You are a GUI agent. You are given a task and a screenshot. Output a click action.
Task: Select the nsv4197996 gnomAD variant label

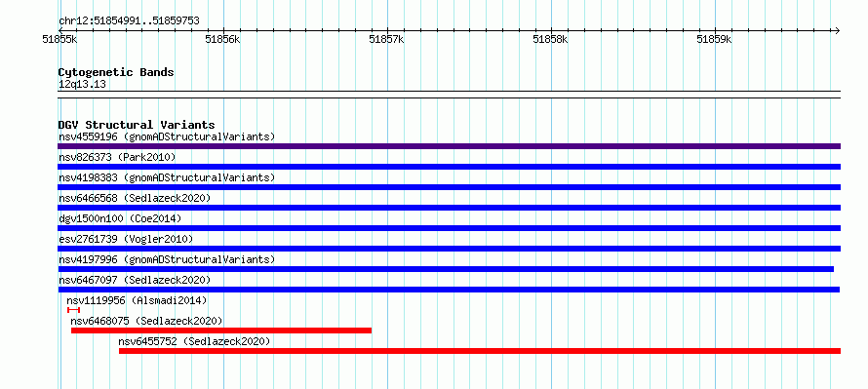click(167, 259)
